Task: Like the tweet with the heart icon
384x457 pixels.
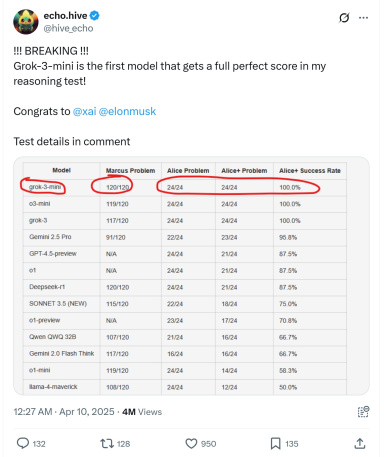Action: [191, 444]
